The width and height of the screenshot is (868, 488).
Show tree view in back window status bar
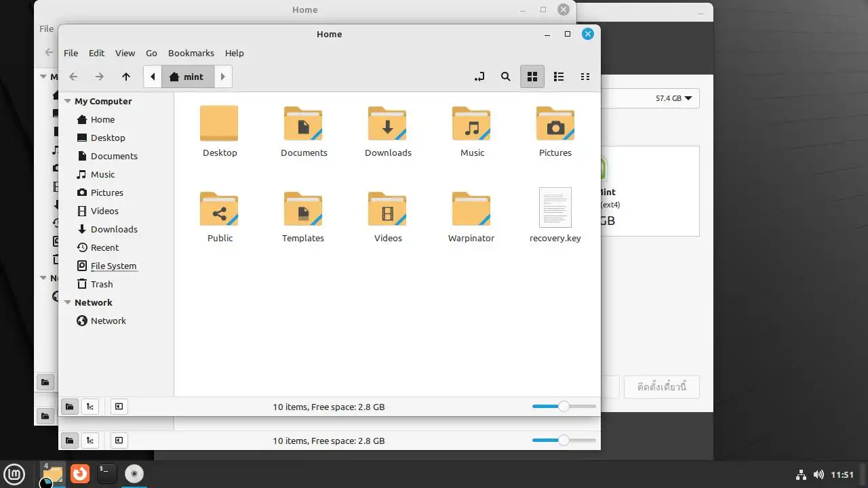(90, 441)
